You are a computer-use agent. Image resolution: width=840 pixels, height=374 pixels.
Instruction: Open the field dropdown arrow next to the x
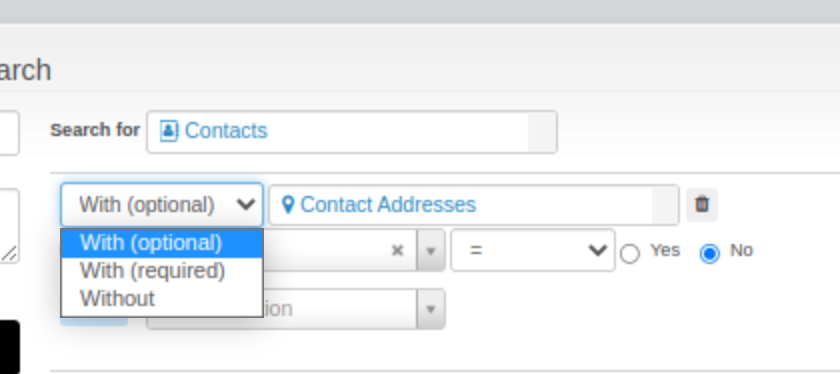click(x=431, y=250)
